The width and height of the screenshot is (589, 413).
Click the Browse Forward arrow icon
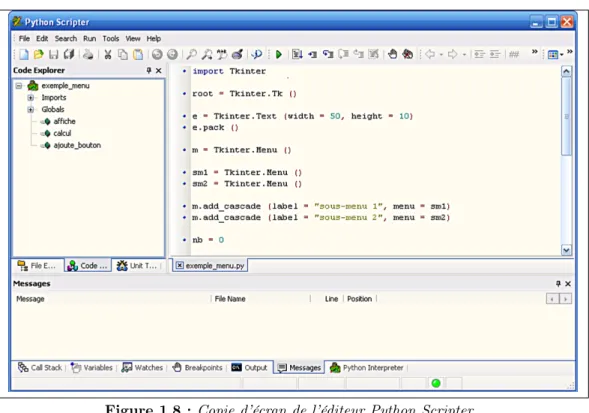453,54
